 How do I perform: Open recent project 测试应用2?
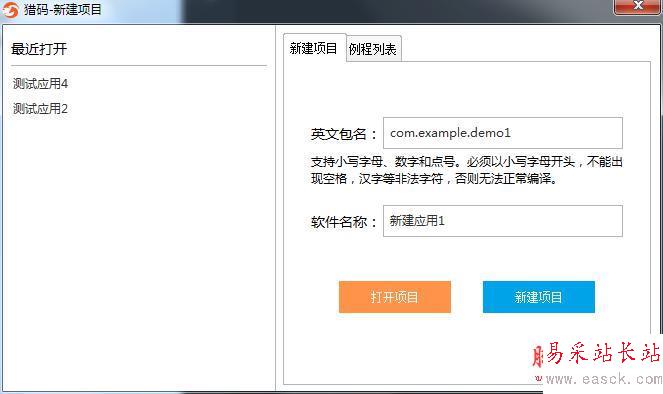[40, 109]
